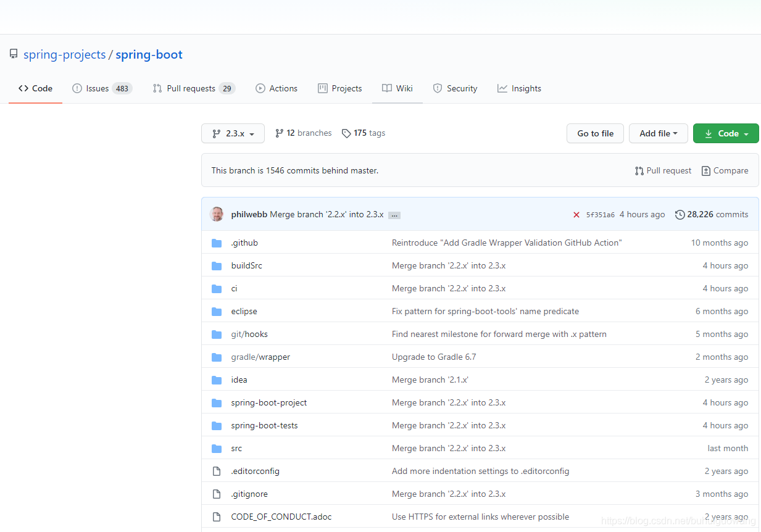Open the spring-boot-project folder link
This screenshot has width=761, height=532.
click(268, 402)
